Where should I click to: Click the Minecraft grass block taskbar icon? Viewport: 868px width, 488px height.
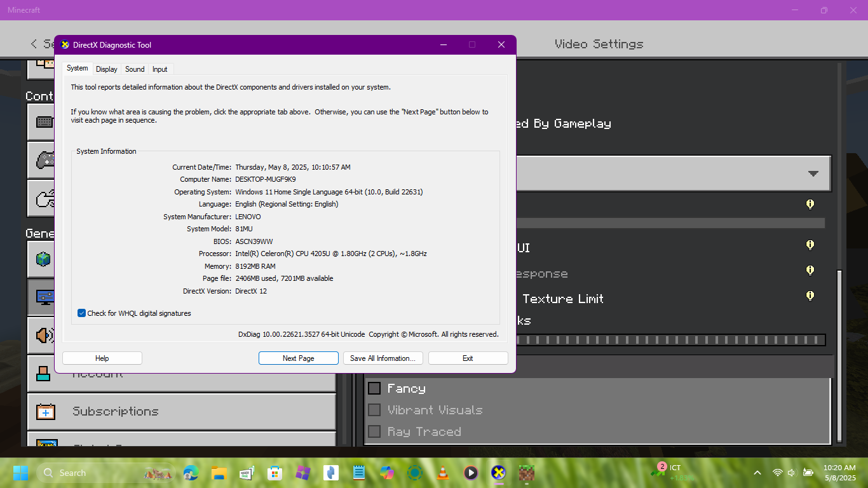[x=526, y=473]
